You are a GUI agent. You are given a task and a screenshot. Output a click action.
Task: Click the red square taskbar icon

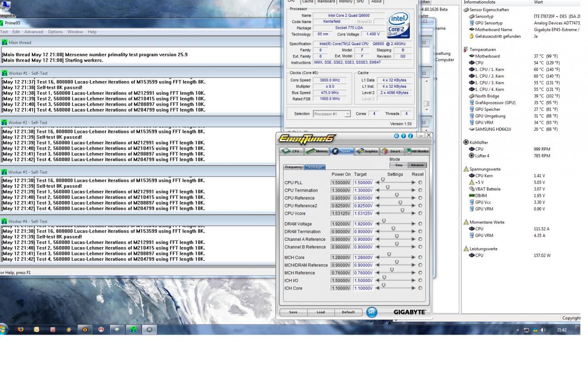[53, 329]
